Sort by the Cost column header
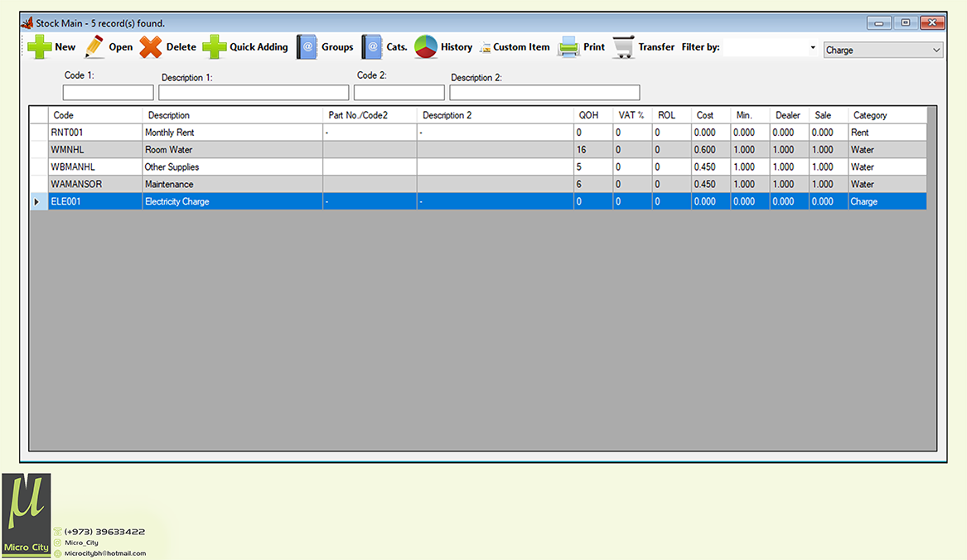 [x=711, y=115]
